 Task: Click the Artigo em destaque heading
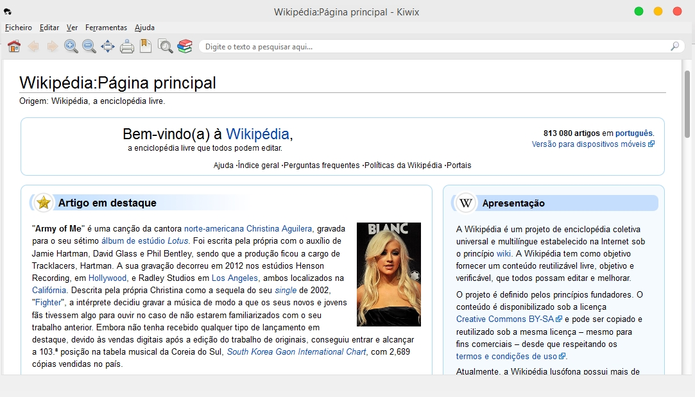[107, 203]
